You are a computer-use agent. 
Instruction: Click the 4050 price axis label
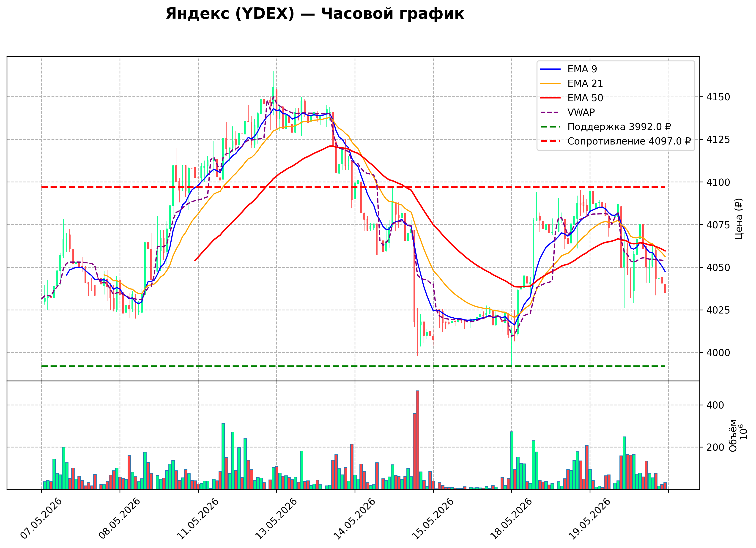[718, 267]
